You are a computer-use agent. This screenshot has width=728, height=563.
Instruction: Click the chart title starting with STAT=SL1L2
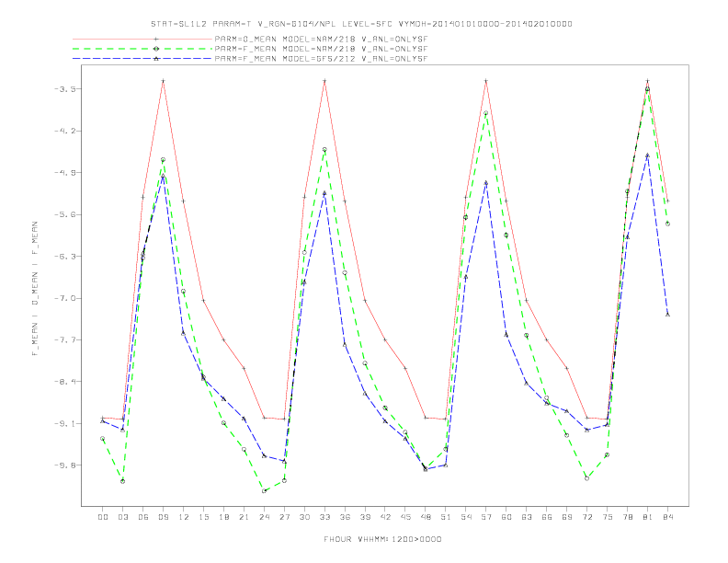(361, 24)
